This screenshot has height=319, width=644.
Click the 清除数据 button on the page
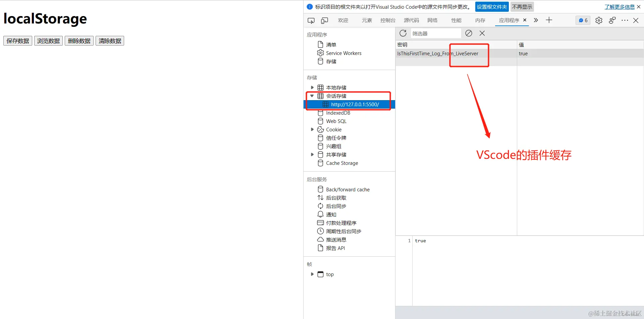pyautogui.click(x=110, y=41)
